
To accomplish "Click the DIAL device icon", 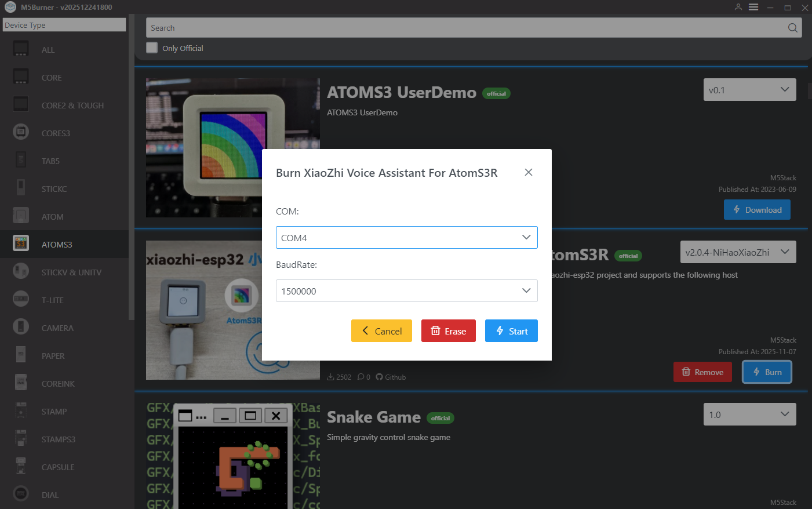I will (21, 495).
